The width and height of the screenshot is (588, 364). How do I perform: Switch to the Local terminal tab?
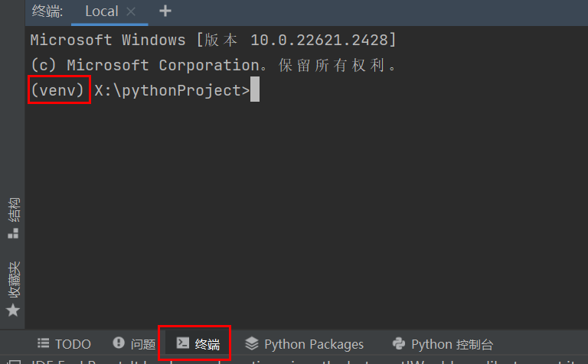pos(101,11)
